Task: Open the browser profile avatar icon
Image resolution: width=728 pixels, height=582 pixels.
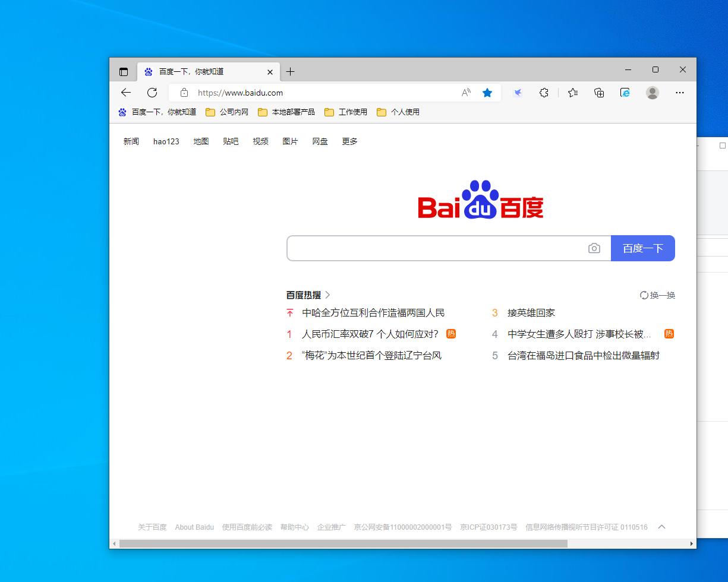Action: click(653, 93)
